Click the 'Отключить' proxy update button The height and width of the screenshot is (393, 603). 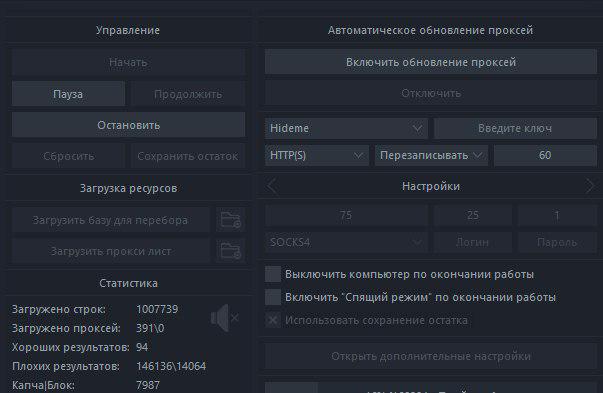click(x=431, y=93)
